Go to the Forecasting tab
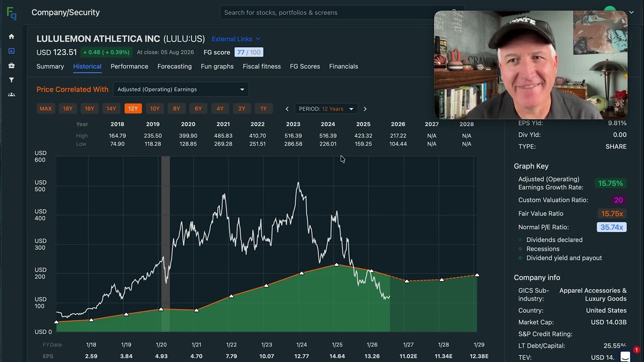Screen dimensions: 644x362 coord(175,66)
